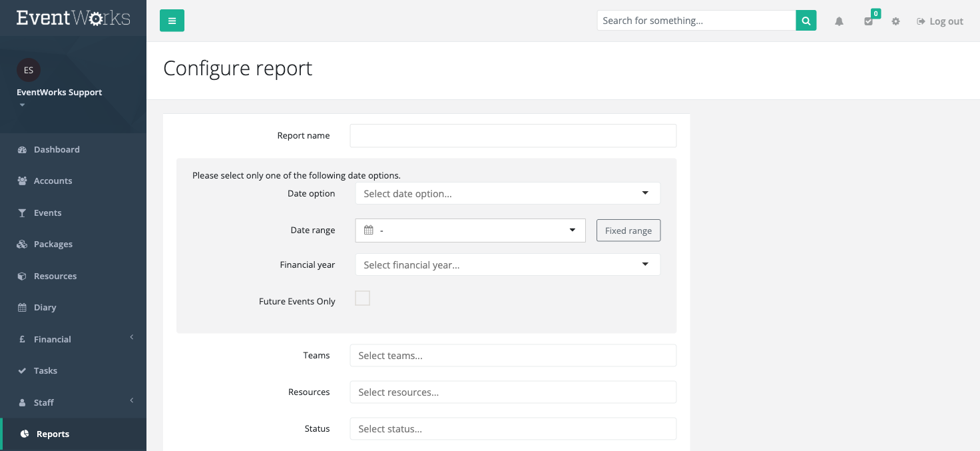Click the EventWorks logo
This screenshot has width=980, height=451.
[73, 18]
